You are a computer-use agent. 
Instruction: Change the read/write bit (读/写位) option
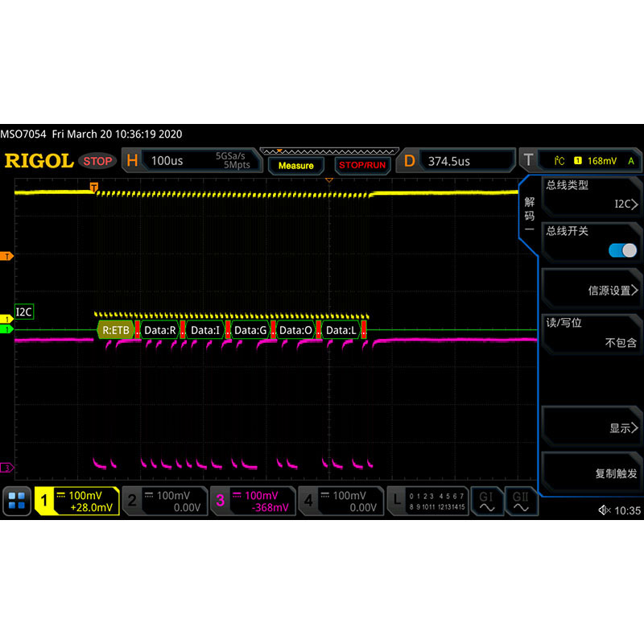(592, 333)
